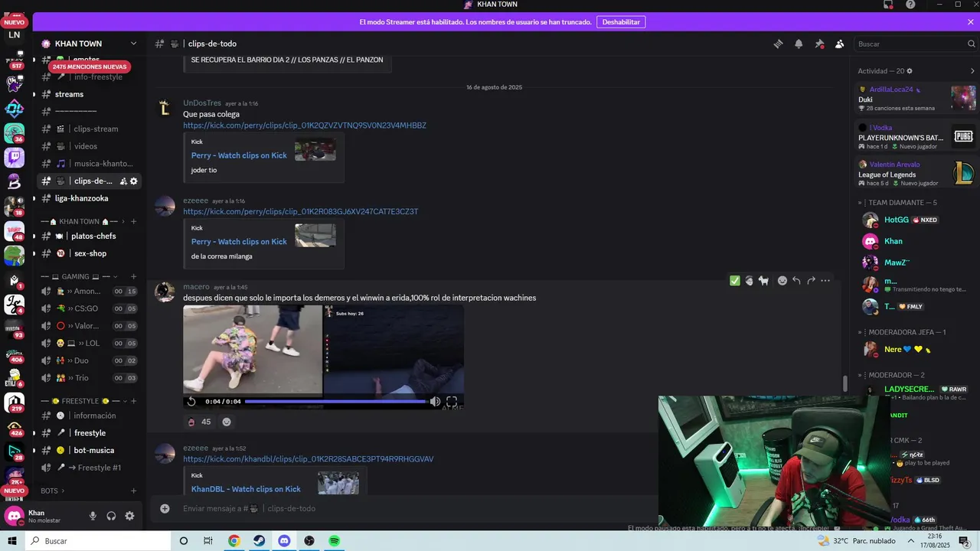The height and width of the screenshot is (551, 980).
Task: Open Perry clip link ending MHBBZ
Action: click(x=305, y=125)
